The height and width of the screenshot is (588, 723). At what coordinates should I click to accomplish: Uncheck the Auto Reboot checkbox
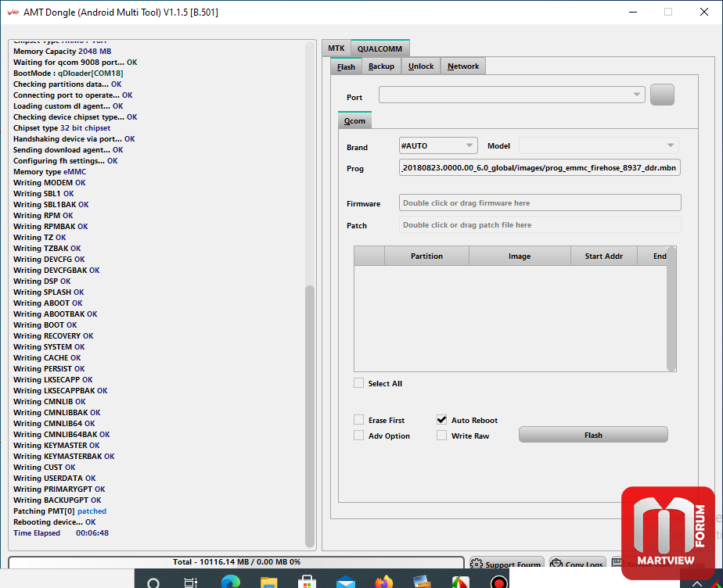[x=442, y=420]
